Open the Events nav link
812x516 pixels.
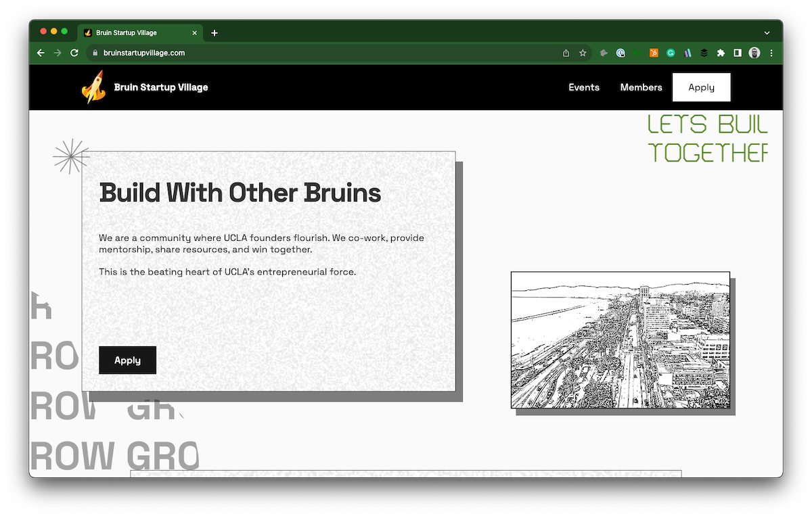click(584, 87)
